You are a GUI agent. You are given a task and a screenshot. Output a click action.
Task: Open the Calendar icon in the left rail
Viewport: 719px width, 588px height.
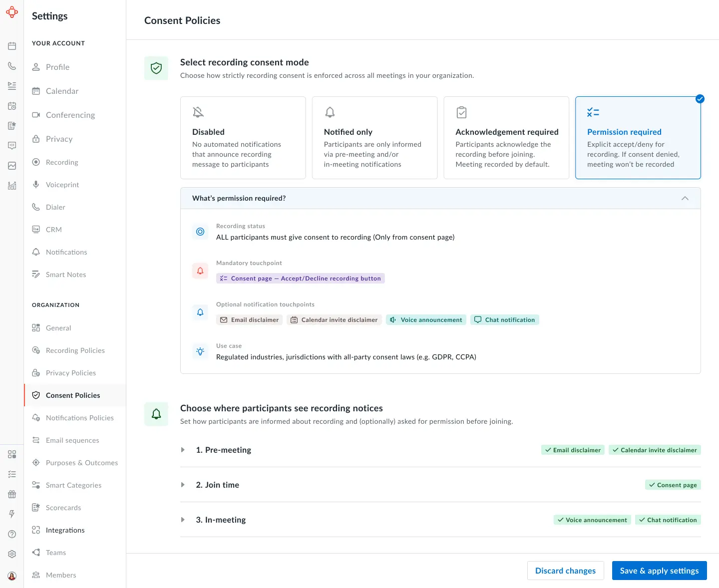[x=12, y=46]
